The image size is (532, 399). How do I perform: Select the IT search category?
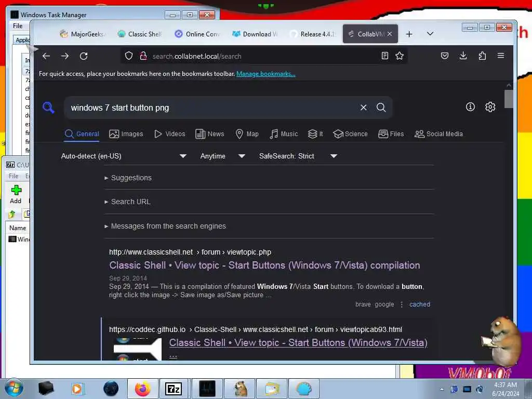tap(315, 134)
